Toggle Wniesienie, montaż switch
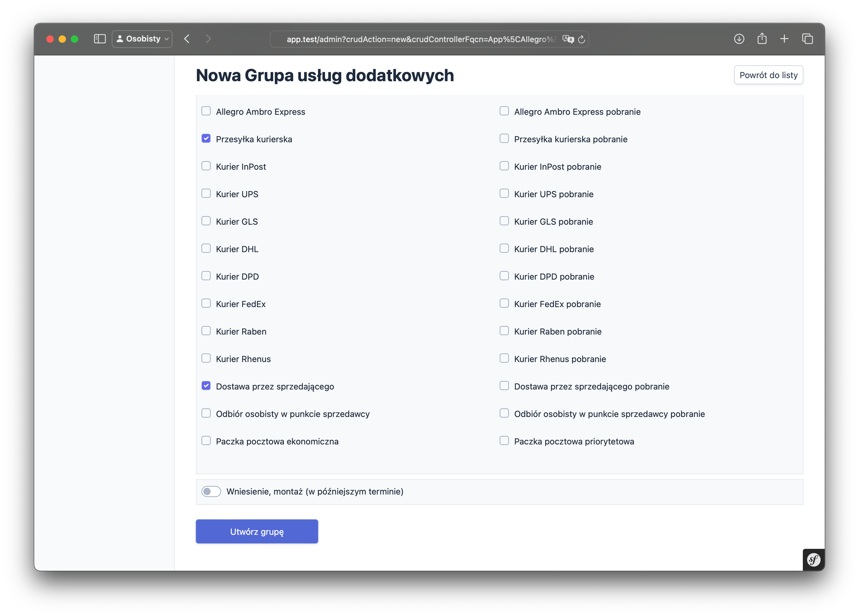This screenshot has width=859, height=616. click(x=211, y=491)
